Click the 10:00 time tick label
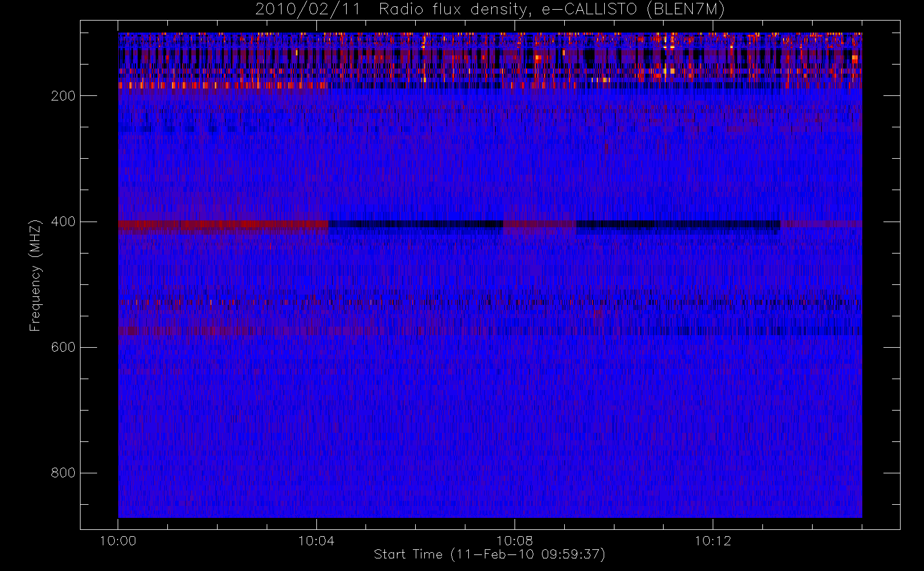This screenshot has width=924, height=571. click(118, 541)
